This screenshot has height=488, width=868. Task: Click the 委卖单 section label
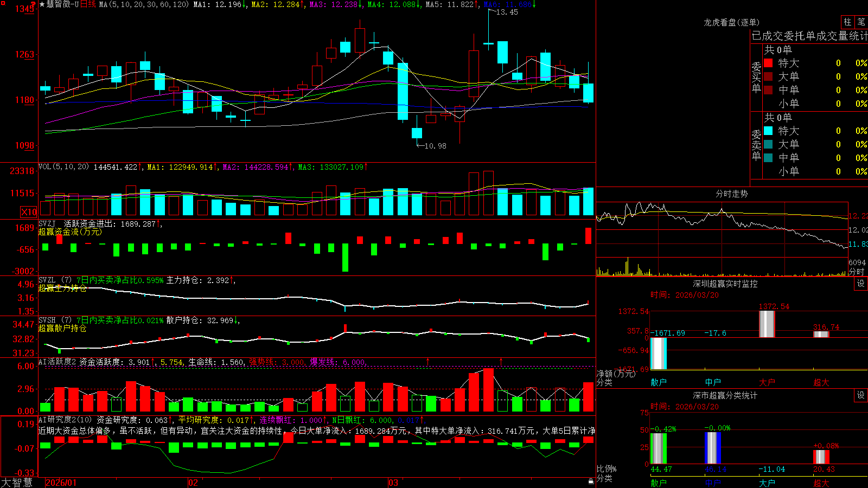[x=757, y=145]
